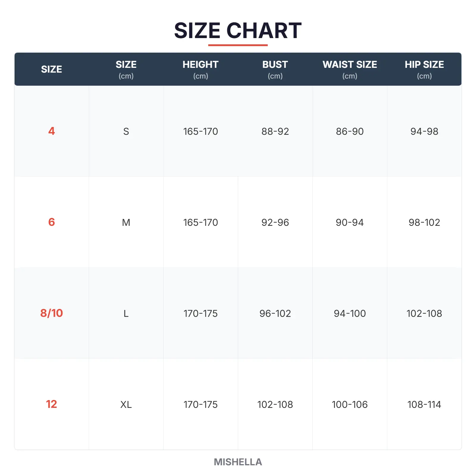Select the 92-96 bust value
Screen dimensions: 476x476
pos(275,223)
